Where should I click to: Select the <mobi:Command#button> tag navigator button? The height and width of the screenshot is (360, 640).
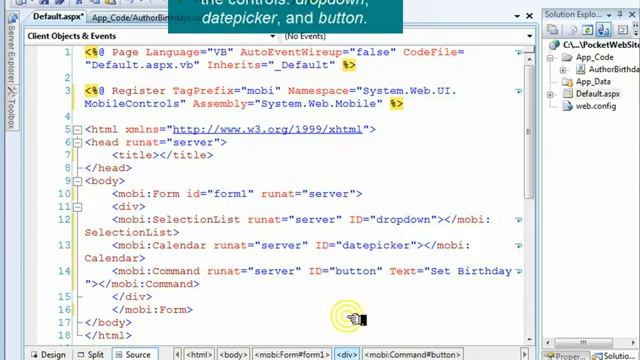tap(412, 355)
